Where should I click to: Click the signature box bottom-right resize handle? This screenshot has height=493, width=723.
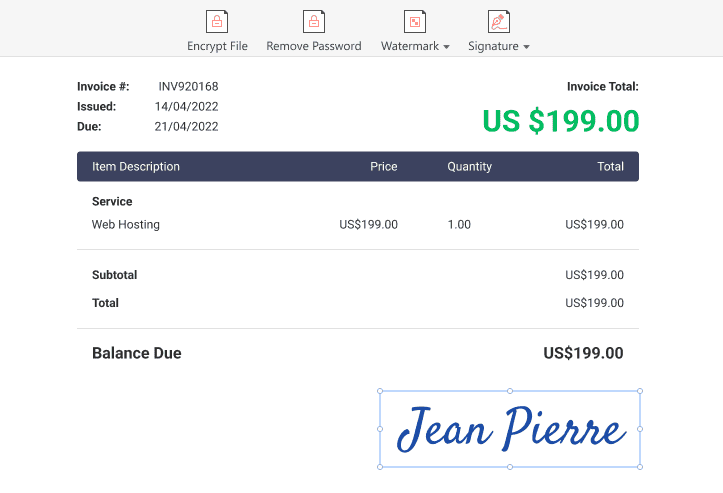[x=640, y=467]
